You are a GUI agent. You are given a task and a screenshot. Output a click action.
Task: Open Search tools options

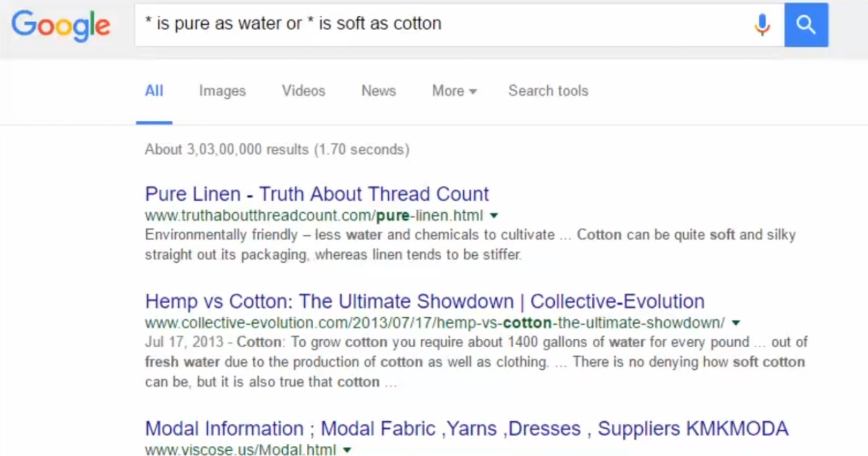point(548,91)
